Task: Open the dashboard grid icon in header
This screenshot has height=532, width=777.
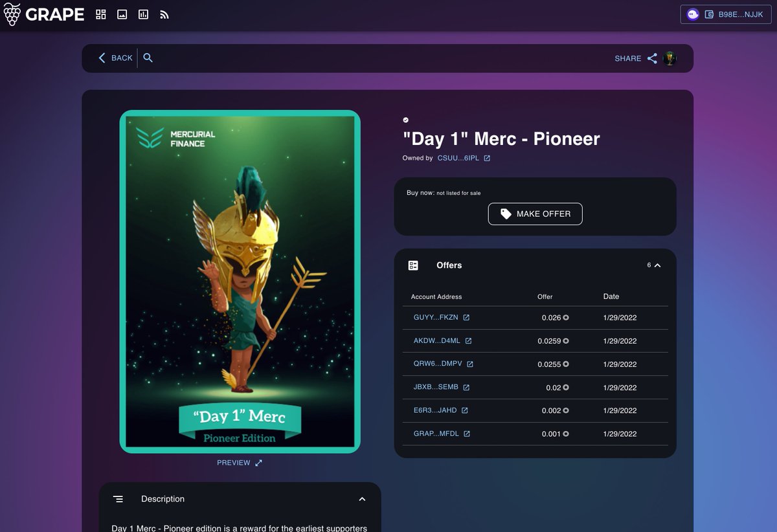Action: [x=100, y=14]
